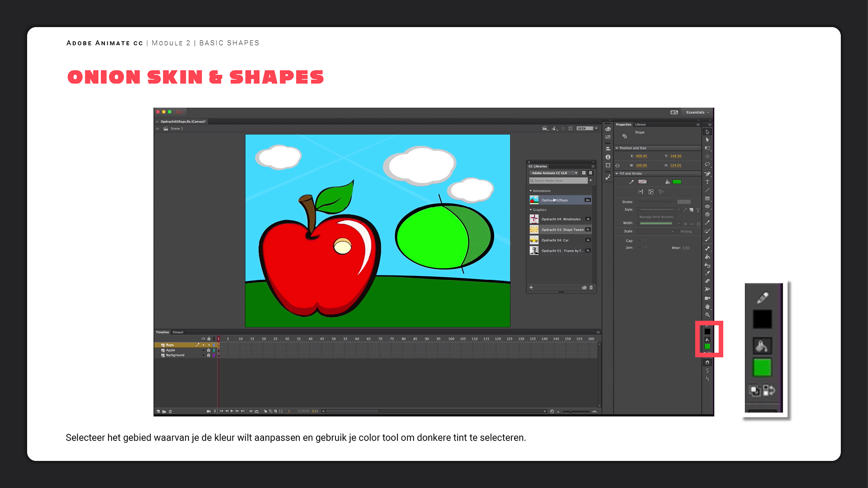
Task: Toggle show/hide all layers eye icon
Action: click(x=203, y=338)
